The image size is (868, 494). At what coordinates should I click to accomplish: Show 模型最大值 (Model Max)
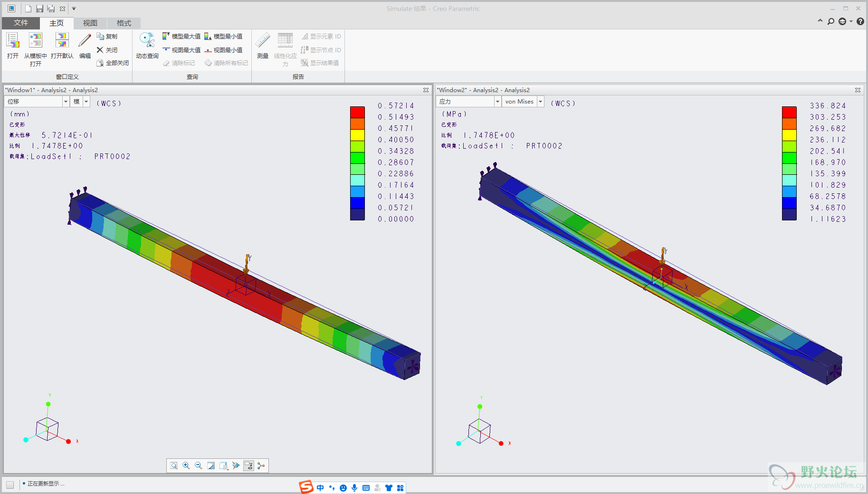pos(181,36)
